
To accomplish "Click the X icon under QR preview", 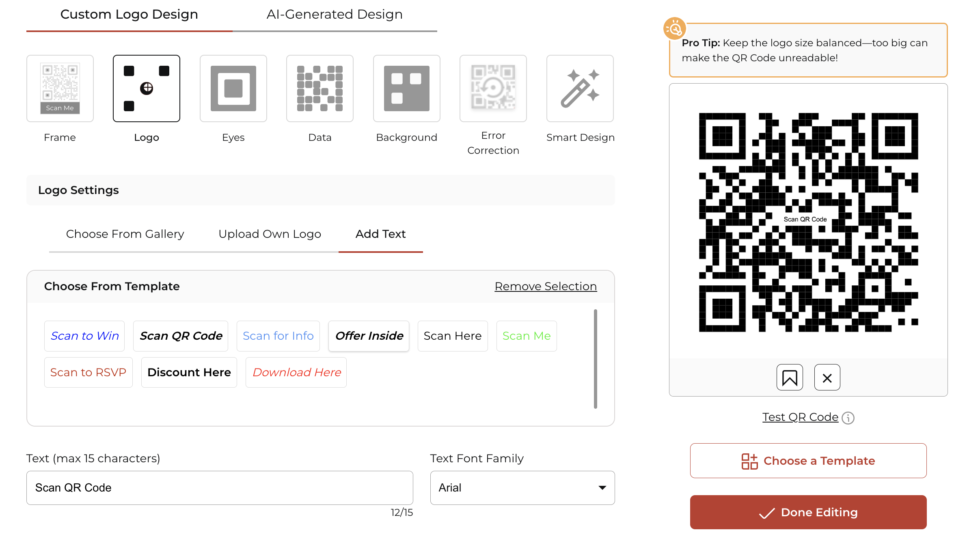I will point(827,377).
